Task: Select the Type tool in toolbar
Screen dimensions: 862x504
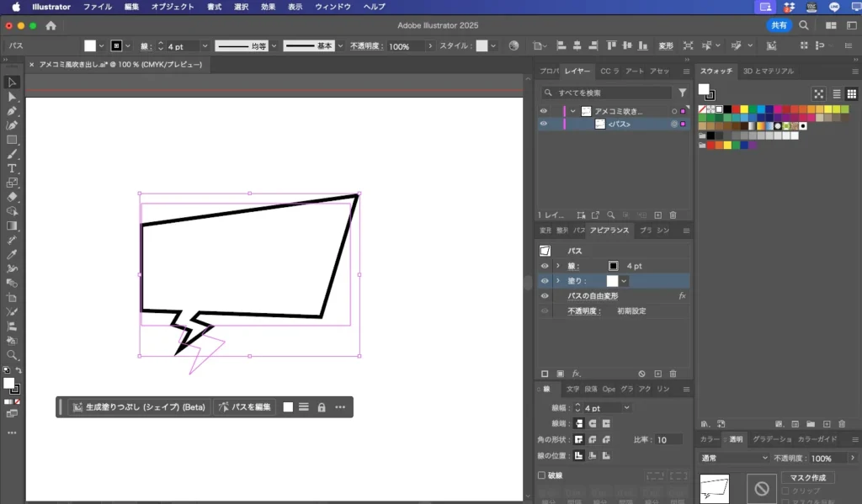Action: 12,168
